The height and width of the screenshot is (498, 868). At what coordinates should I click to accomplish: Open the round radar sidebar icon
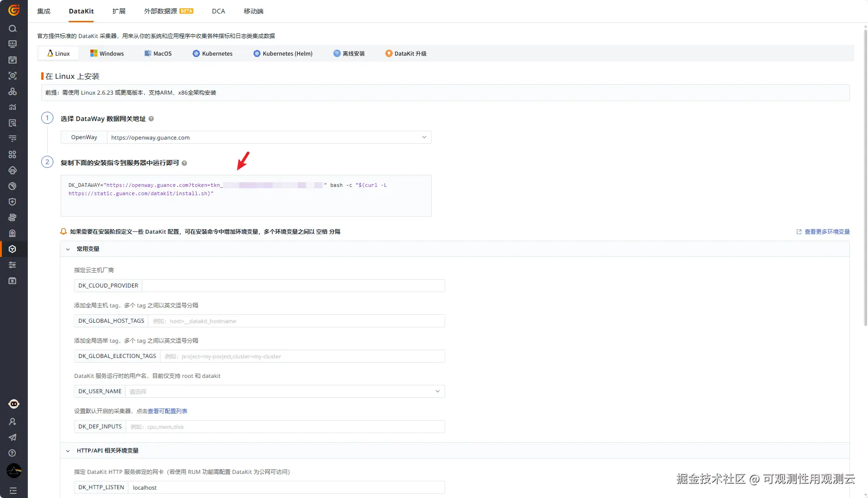pos(13,186)
